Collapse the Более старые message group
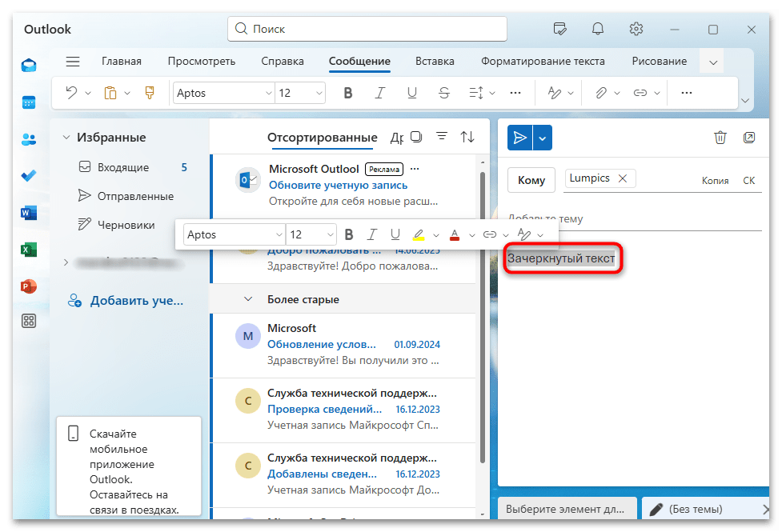Viewport: 782px width, 532px height. click(x=248, y=299)
